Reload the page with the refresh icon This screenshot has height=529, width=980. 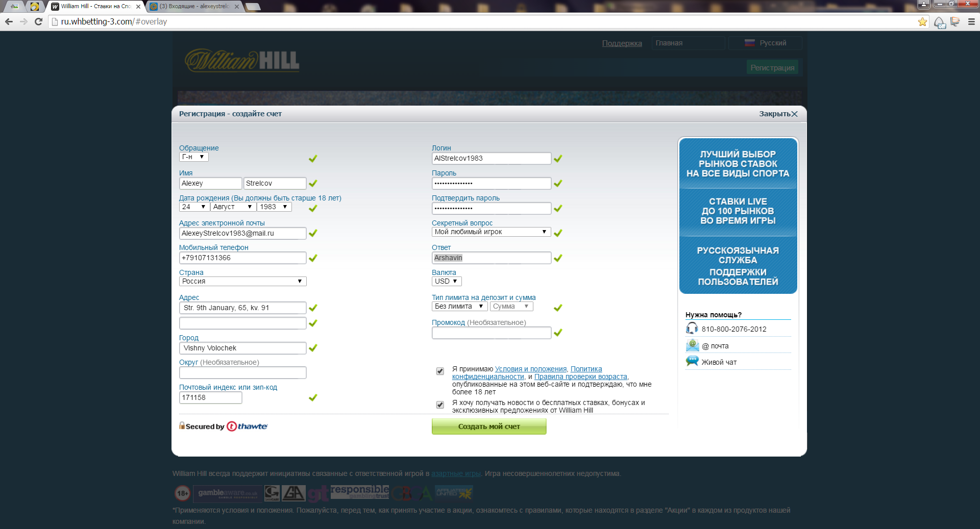pyautogui.click(x=38, y=21)
